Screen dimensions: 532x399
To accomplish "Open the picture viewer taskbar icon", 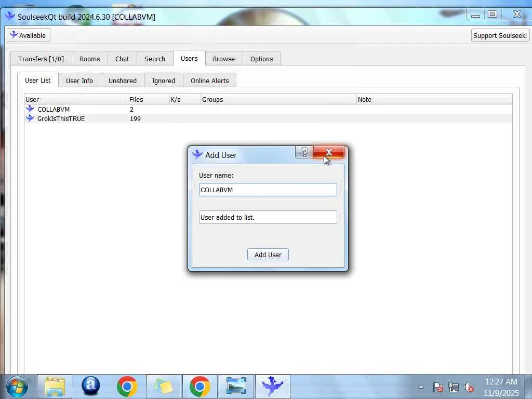I will (x=236, y=387).
